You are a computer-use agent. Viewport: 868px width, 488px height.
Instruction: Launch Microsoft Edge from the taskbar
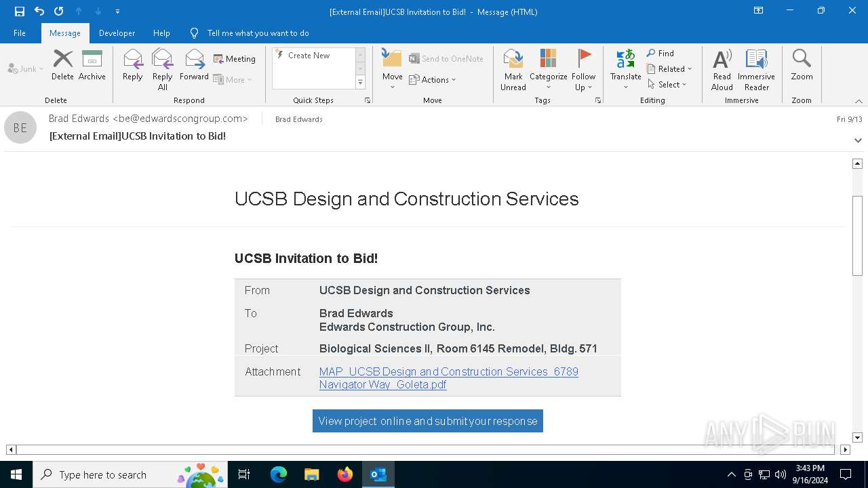coord(278,474)
